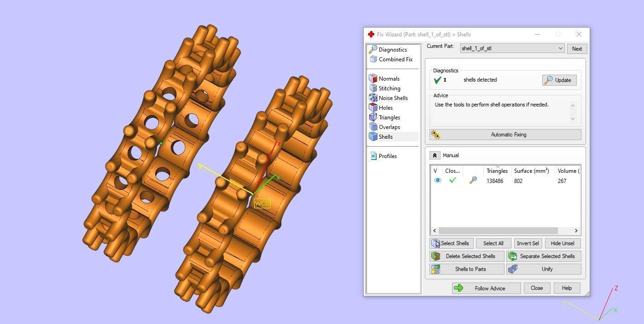
Task: Click the Select Shells button
Action: (451, 243)
